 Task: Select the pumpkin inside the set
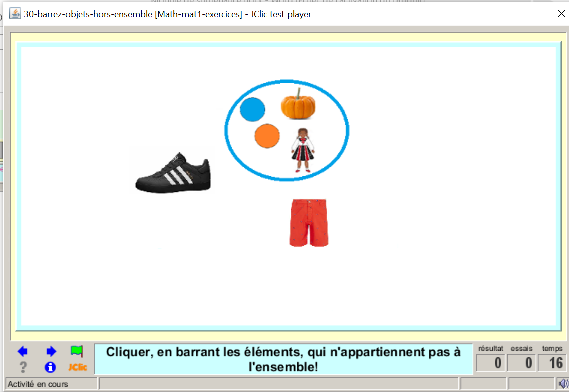pyautogui.click(x=298, y=104)
